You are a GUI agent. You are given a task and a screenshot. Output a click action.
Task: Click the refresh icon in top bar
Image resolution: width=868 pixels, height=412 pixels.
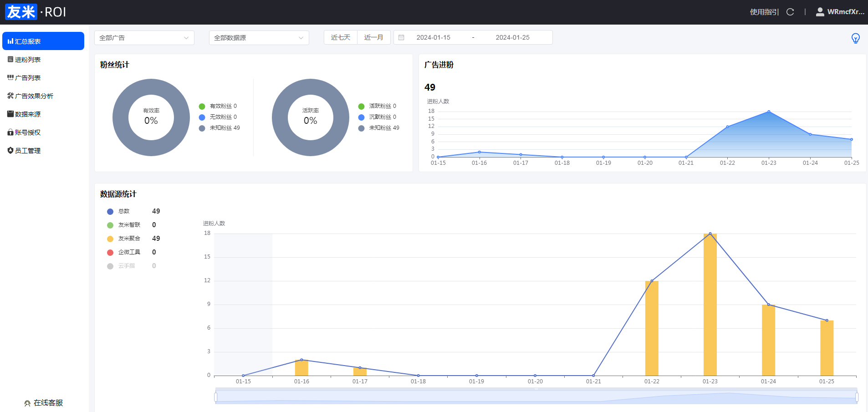pyautogui.click(x=790, y=12)
